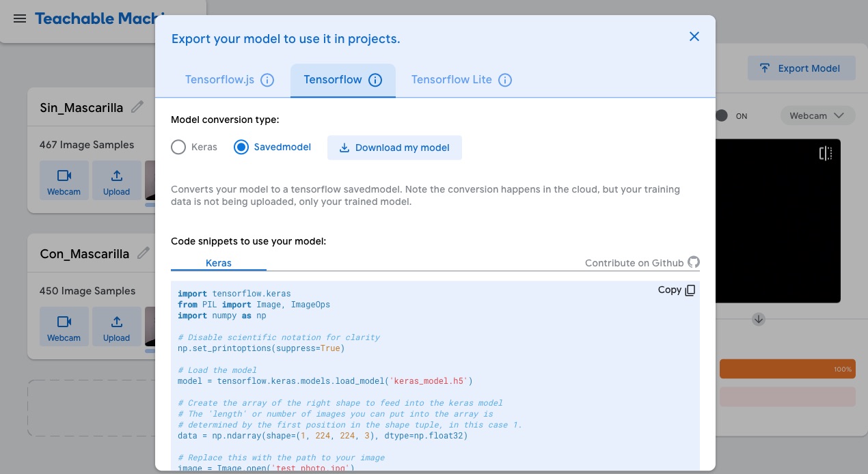Toggle the input ON switch
Screen dimensions: 868x474
point(722,115)
